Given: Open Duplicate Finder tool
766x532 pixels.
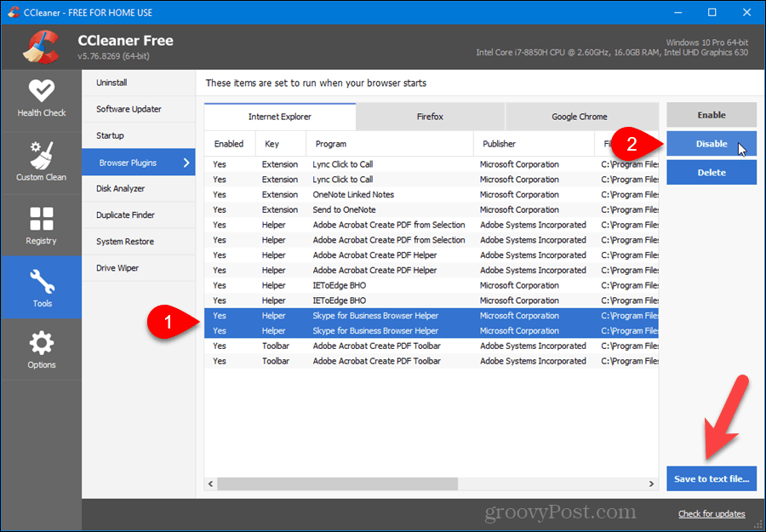Looking at the screenshot, I should [139, 215].
